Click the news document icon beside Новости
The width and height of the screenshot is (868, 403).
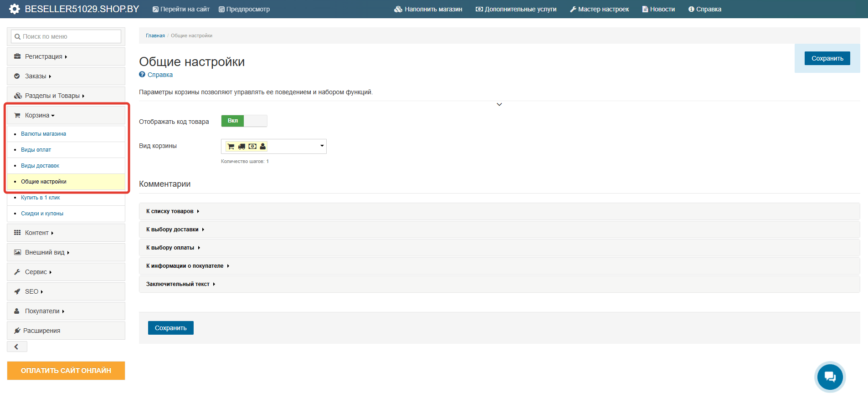coord(645,9)
